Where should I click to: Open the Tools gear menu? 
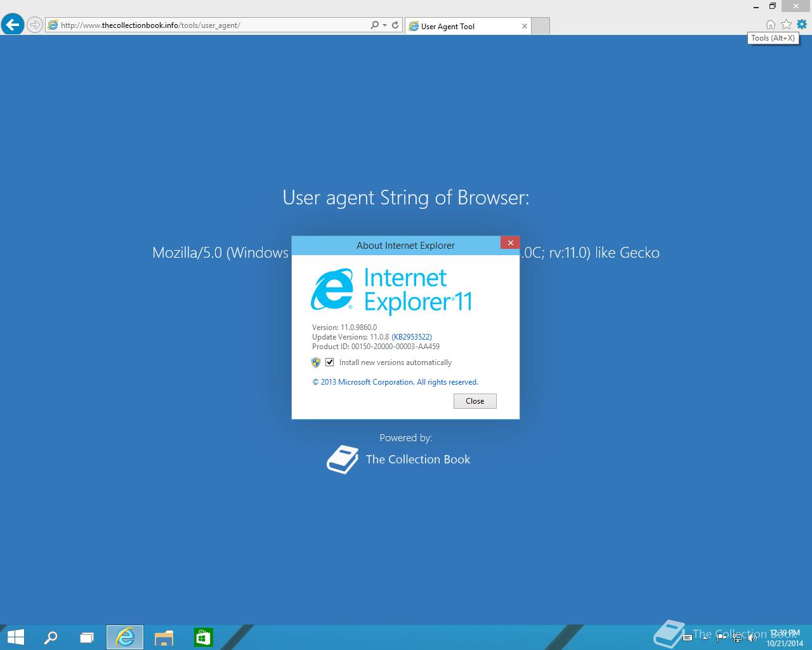[x=802, y=24]
